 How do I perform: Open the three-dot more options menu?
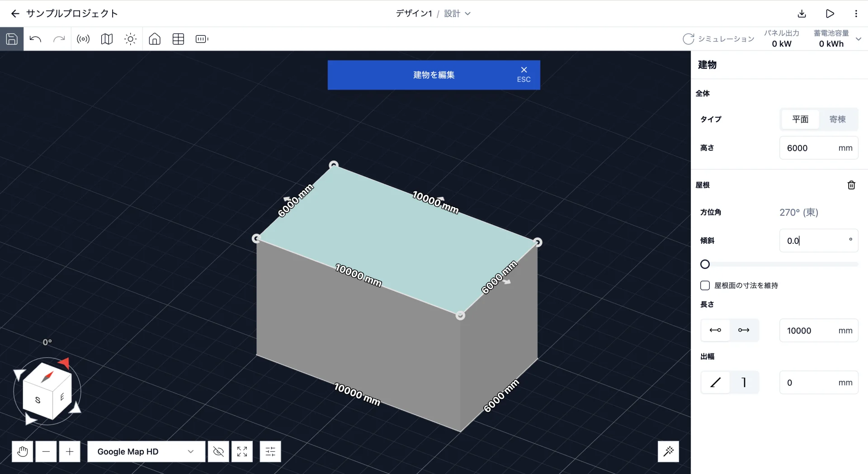point(856,14)
